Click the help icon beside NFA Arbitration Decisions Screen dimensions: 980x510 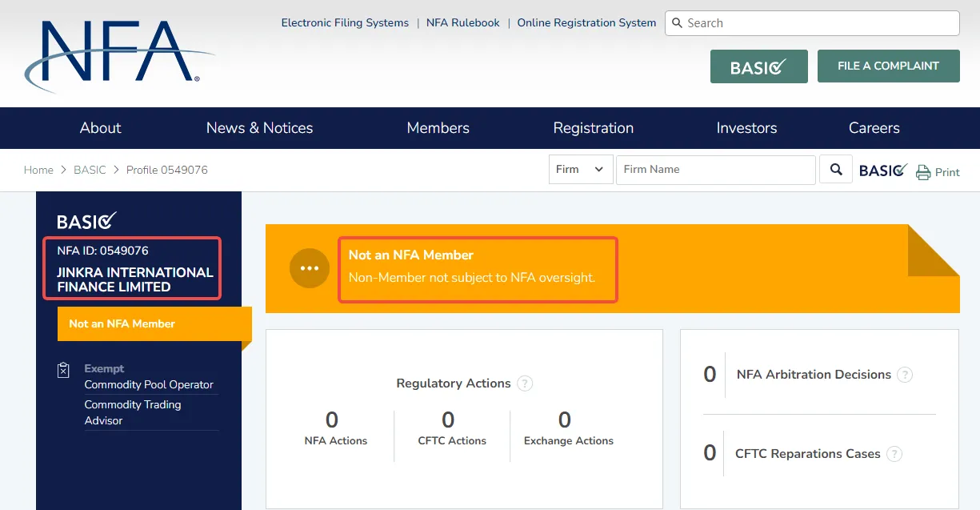pyautogui.click(x=905, y=375)
